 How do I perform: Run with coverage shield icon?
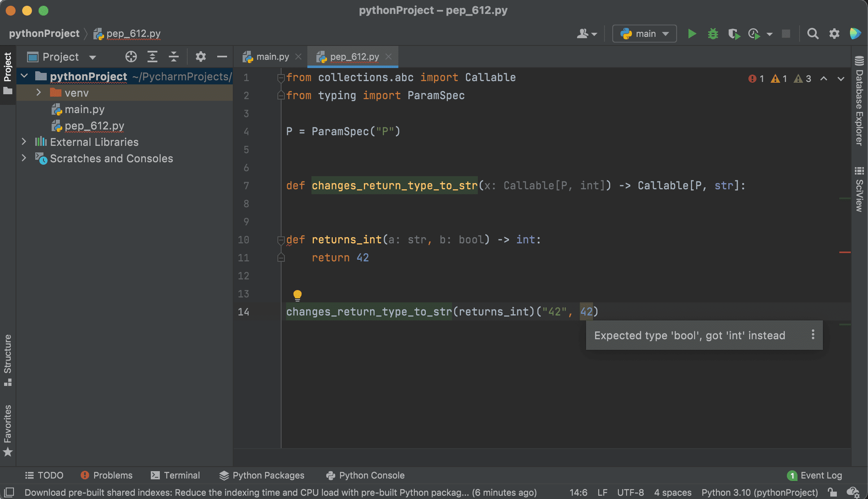coord(734,34)
